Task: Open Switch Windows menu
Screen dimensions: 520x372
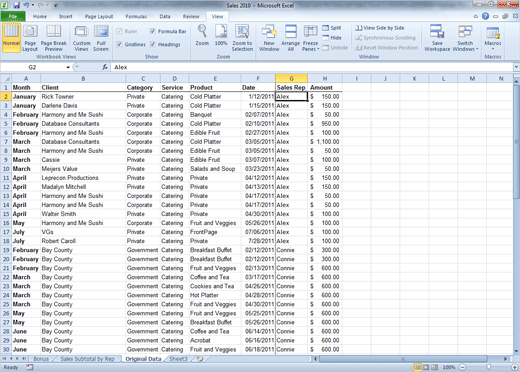Action: (x=465, y=37)
